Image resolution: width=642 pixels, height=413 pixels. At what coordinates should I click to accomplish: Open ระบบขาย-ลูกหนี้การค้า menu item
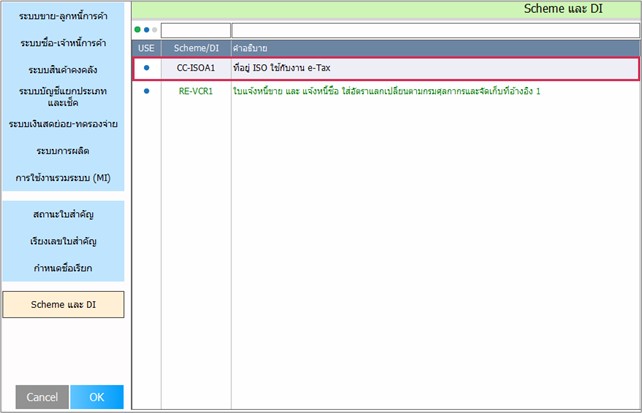click(x=63, y=16)
